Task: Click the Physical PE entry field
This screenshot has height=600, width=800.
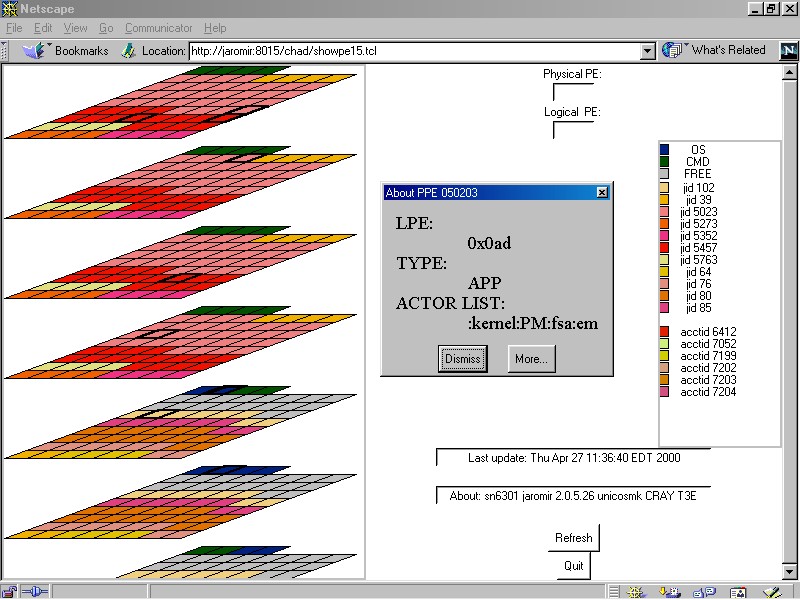Action: point(573,92)
